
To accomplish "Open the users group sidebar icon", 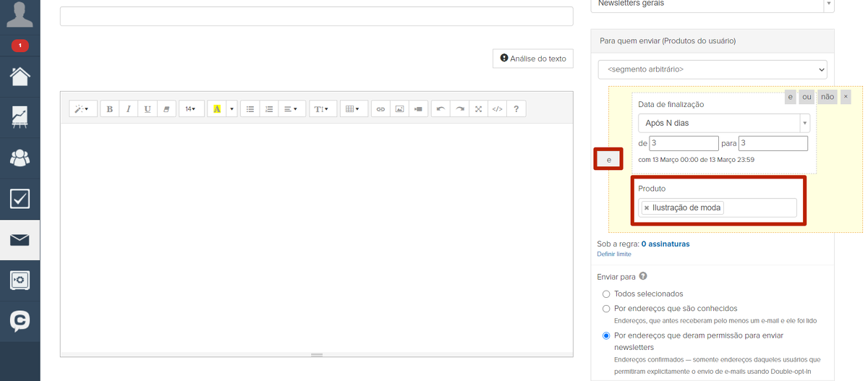I will click(x=20, y=158).
